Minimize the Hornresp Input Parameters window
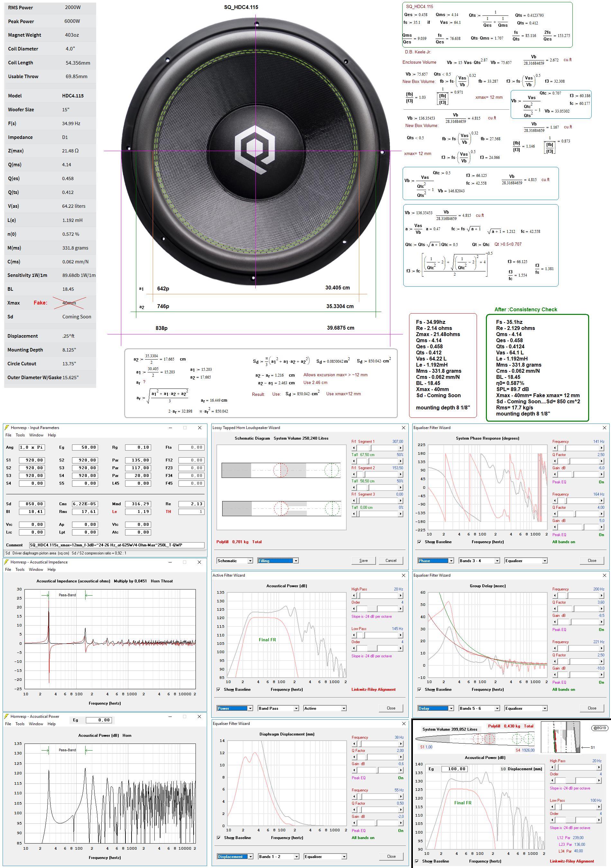The image size is (611, 868). pos(170,428)
